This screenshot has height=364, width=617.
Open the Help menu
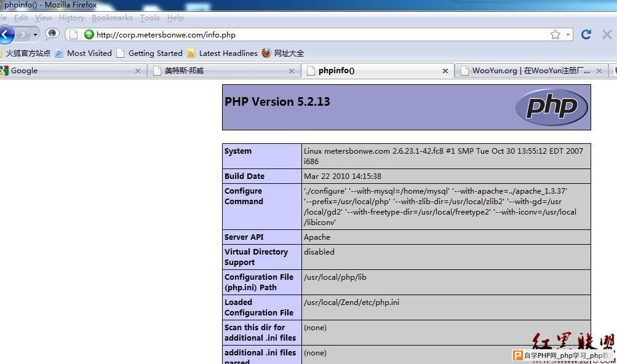[x=175, y=18]
